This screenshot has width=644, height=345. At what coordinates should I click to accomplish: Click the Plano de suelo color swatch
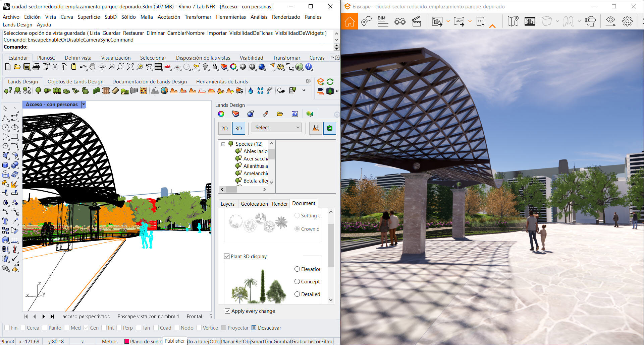click(127, 341)
